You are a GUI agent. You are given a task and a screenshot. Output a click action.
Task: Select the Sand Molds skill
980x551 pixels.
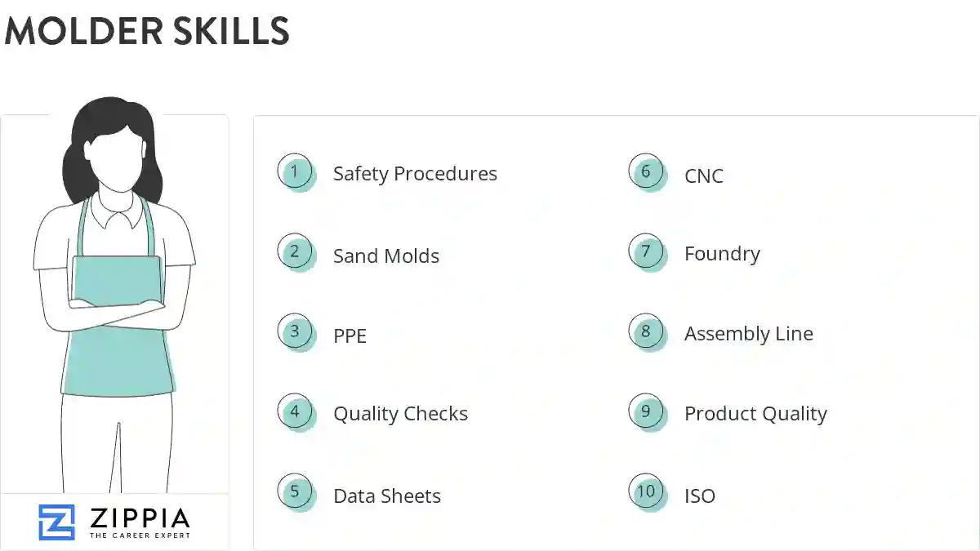(x=386, y=256)
